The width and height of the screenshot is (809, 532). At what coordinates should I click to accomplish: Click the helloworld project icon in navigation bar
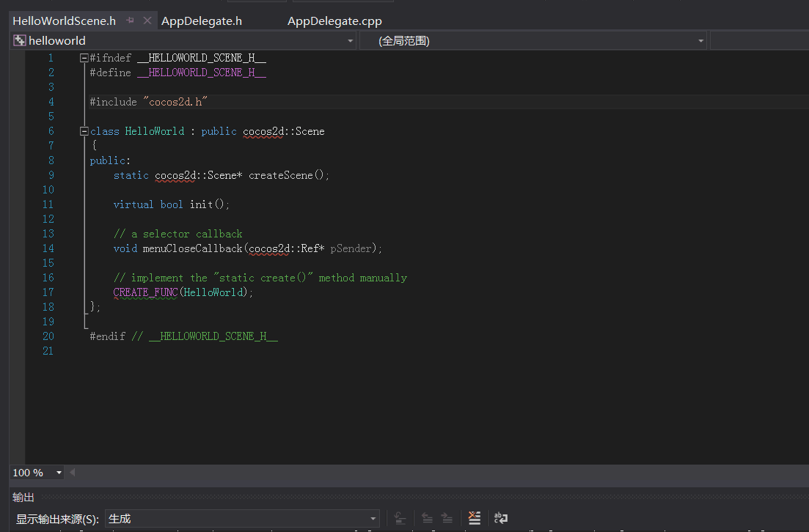click(x=20, y=41)
